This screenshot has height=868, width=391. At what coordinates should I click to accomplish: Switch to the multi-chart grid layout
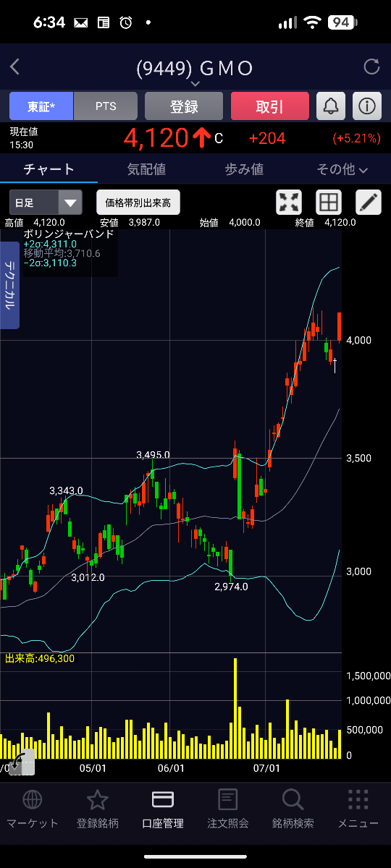pyautogui.click(x=329, y=202)
